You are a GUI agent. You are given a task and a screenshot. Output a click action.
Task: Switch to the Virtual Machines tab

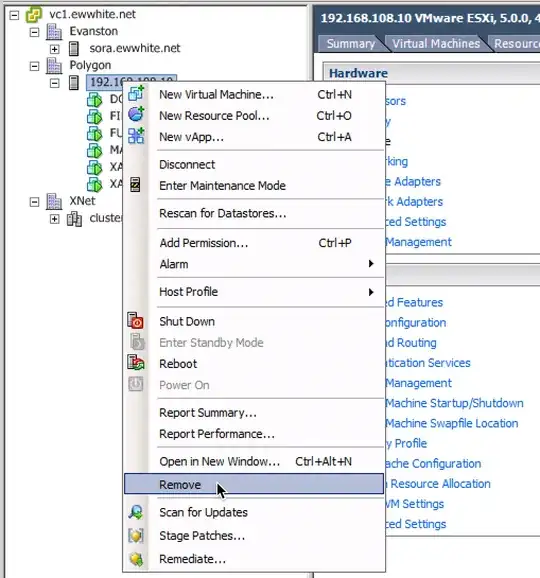tap(436, 43)
